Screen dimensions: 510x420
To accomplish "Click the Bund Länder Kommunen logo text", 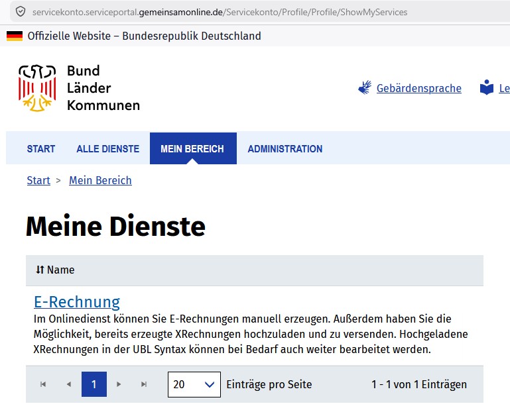I will pos(103,88).
